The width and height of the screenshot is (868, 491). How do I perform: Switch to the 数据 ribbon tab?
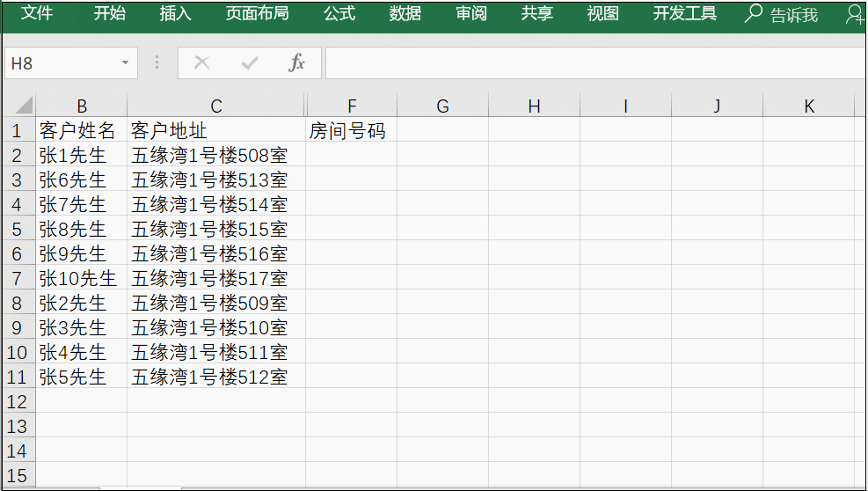pyautogui.click(x=405, y=13)
